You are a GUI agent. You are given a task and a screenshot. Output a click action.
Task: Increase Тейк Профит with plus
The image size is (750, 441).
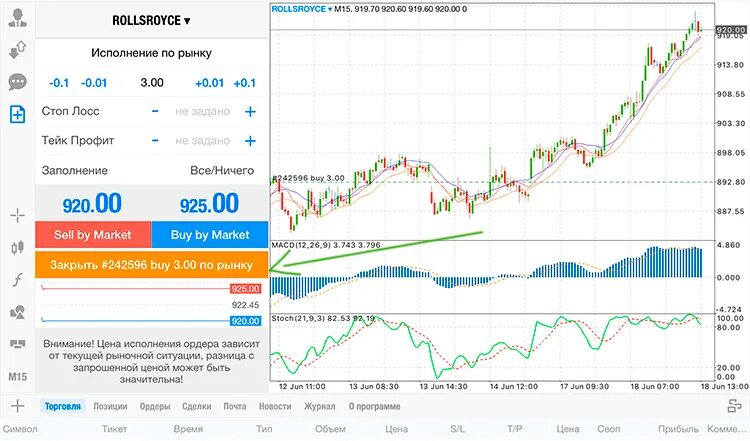tap(250, 141)
